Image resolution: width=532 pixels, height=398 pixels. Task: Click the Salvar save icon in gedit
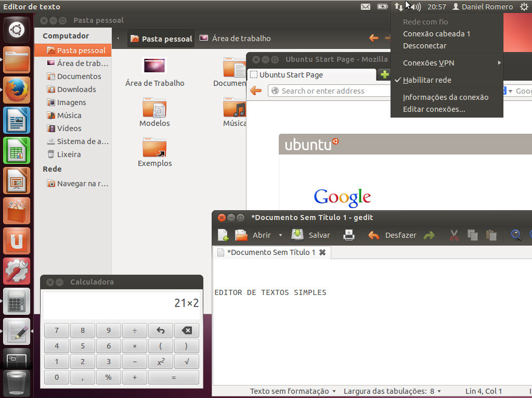(x=297, y=235)
